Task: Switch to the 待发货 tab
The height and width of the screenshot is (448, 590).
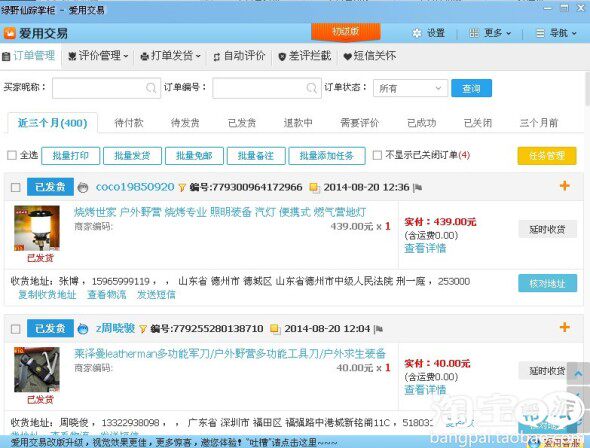Action: pyautogui.click(x=185, y=123)
